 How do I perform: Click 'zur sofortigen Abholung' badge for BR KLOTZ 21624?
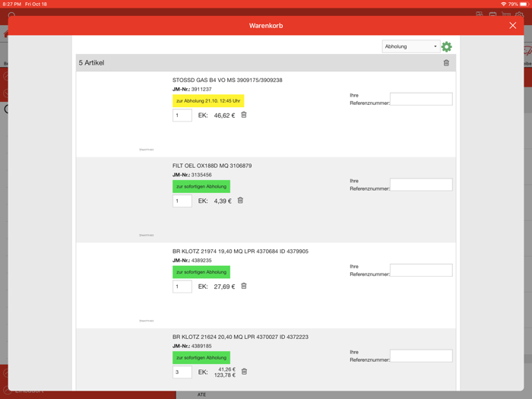click(x=201, y=357)
